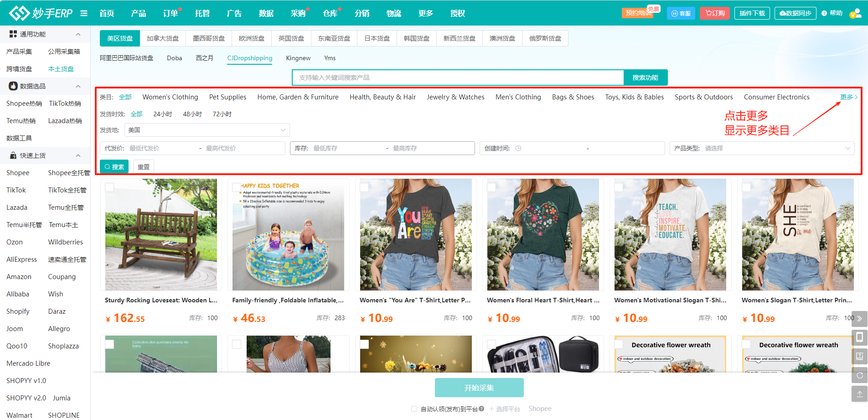Click the 插件下载 button

point(752,13)
